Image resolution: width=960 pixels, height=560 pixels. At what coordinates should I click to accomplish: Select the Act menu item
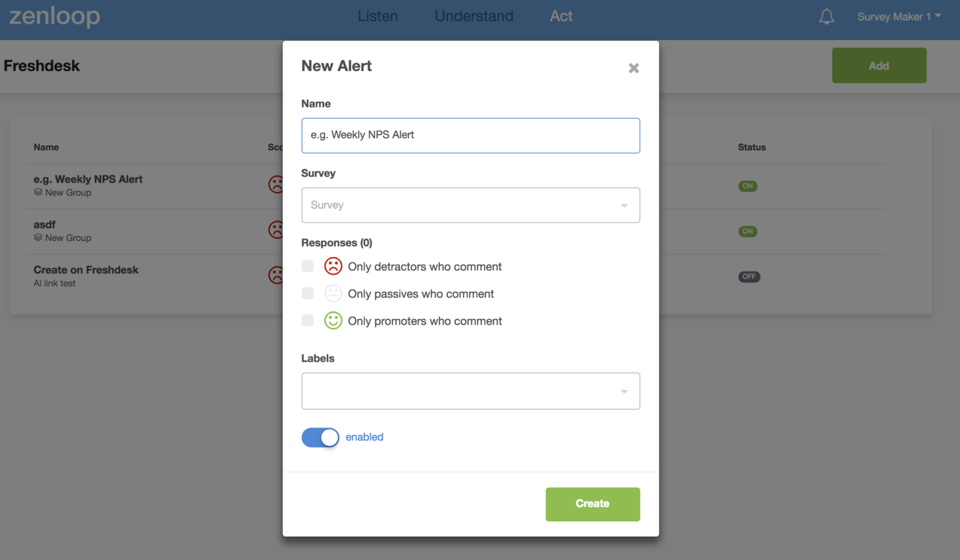point(561,16)
